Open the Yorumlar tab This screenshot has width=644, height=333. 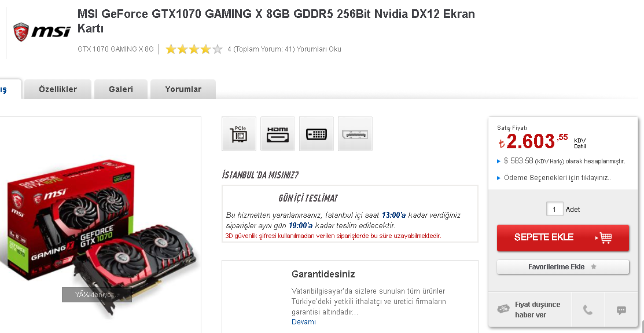(183, 89)
